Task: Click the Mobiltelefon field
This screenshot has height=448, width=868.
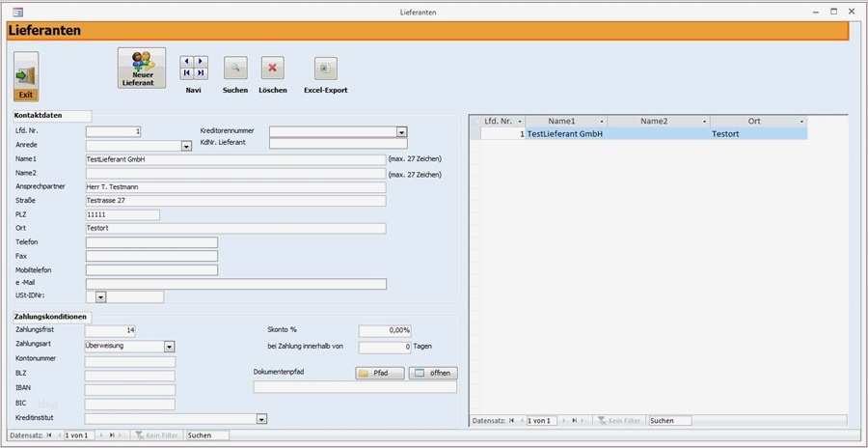Action: [151, 270]
